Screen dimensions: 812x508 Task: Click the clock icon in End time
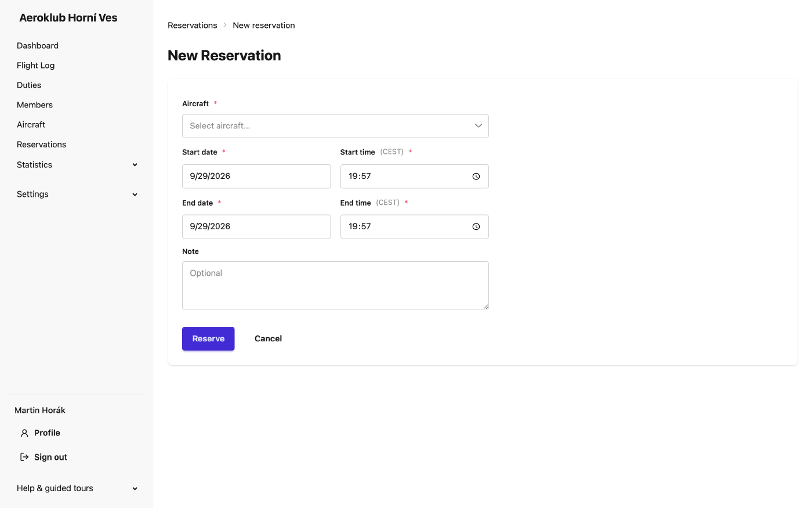click(476, 227)
